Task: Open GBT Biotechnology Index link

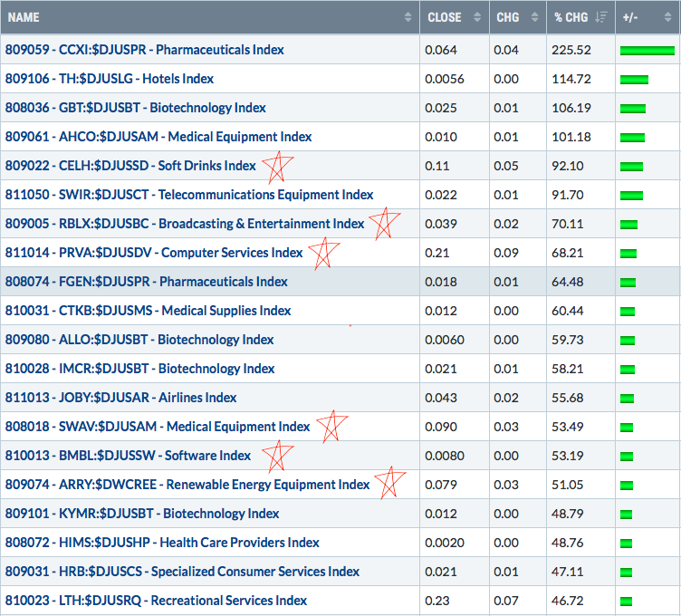Action: 136,108
